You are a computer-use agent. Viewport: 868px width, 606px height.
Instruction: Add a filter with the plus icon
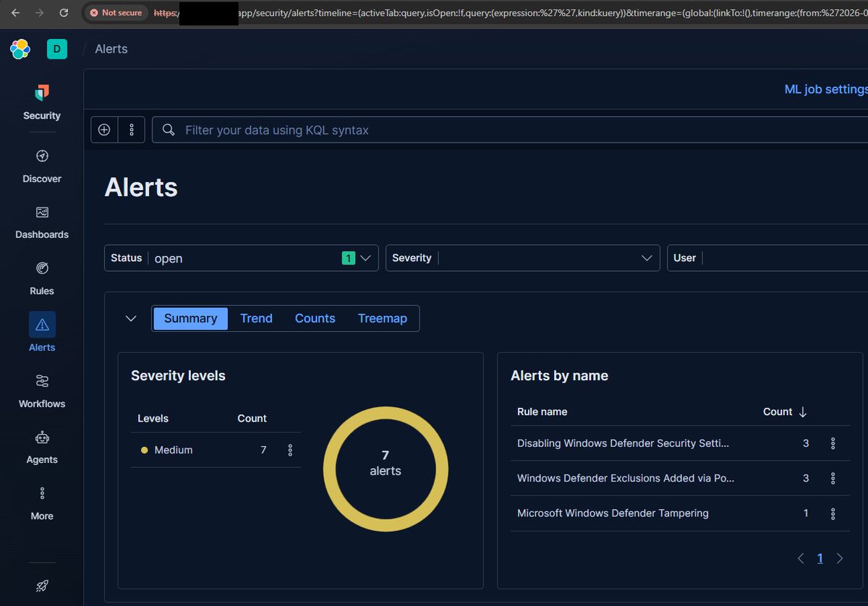pyautogui.click(x=104, y=129)
